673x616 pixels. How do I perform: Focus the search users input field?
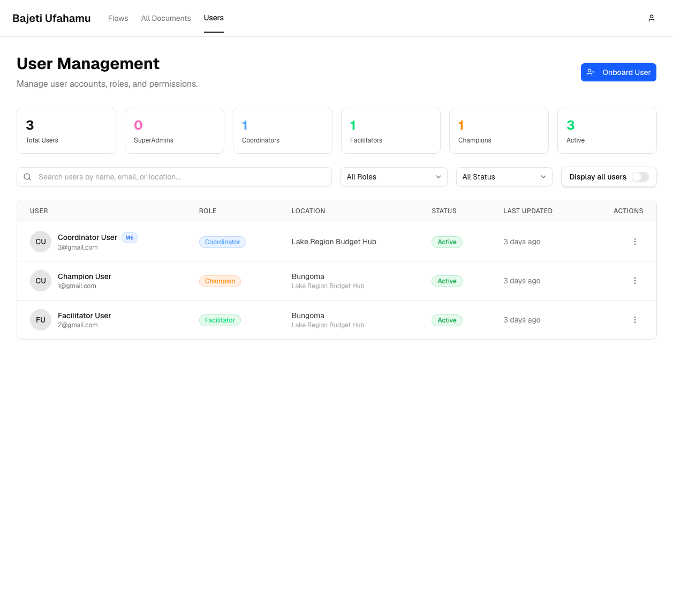pyautogui.click(x=175, y=177)
